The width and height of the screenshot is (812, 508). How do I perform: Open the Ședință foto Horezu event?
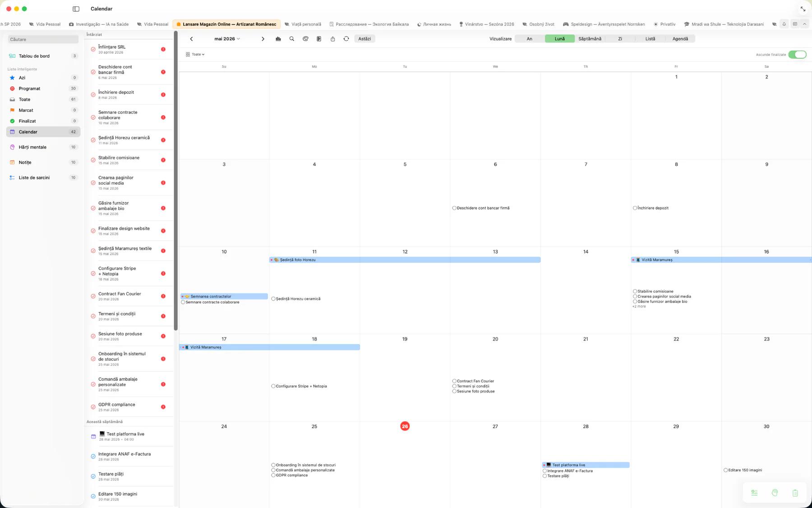coord(405,260)
